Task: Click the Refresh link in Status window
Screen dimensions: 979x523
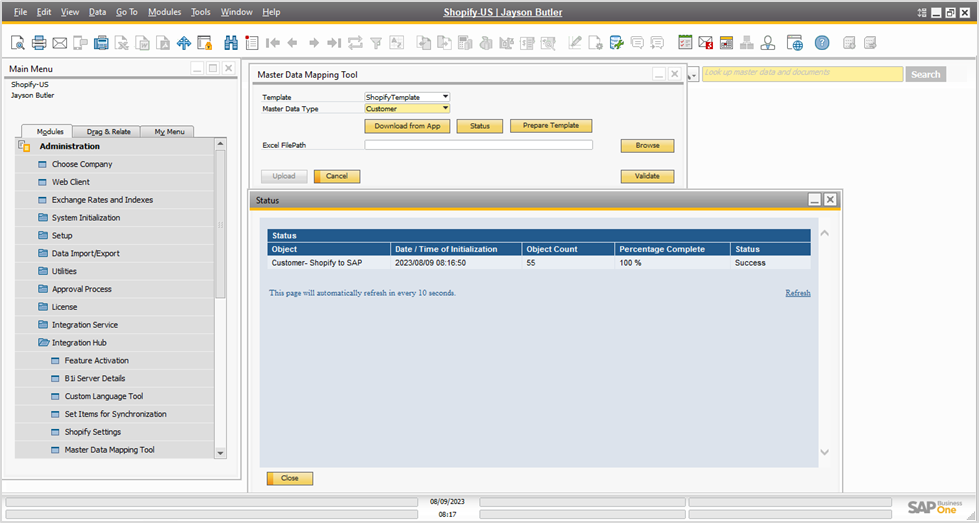Action: (x=797, y=293)
